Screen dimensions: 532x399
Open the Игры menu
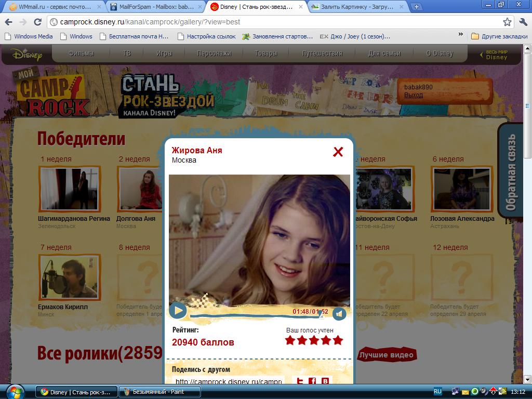point(164,54)
